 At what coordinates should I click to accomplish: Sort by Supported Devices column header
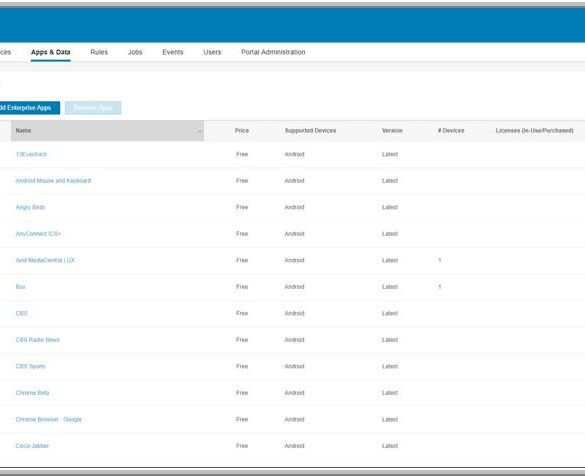pyautogui.click(x=310, y=131)
